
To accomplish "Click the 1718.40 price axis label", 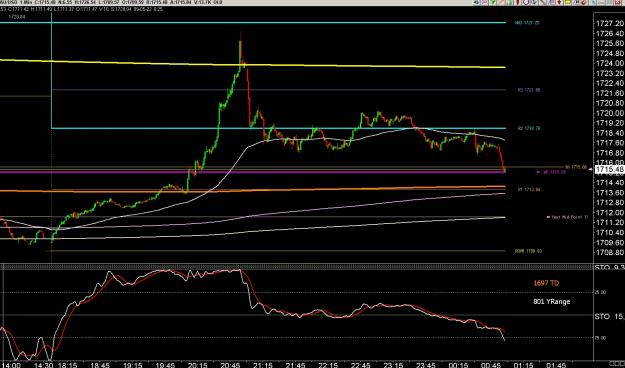I will 609,133.
